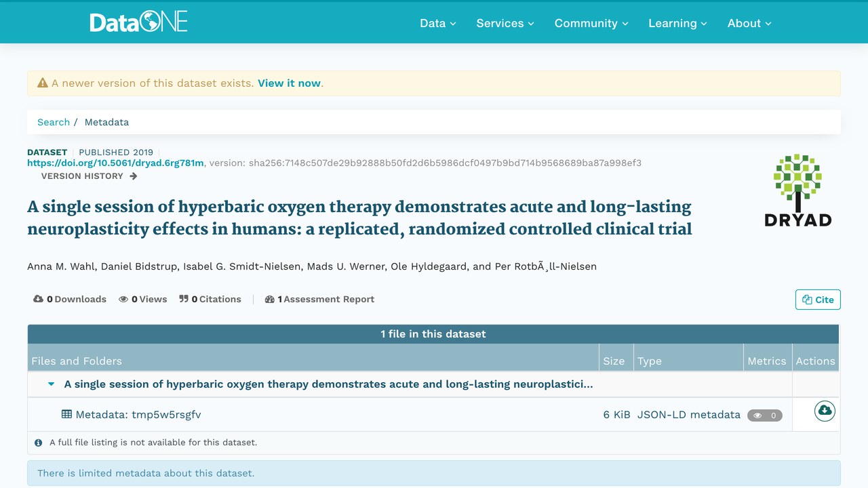Go to the Search breadcrumb link
The height and width of the screenshot is (488, 868).
pyautogui.click(x=54, y=122)
